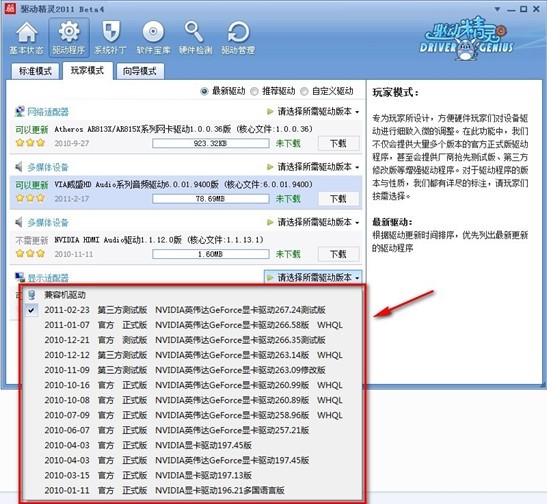Download the VIA HD Audio driver

pyautogui.click(x=338, y=198)
